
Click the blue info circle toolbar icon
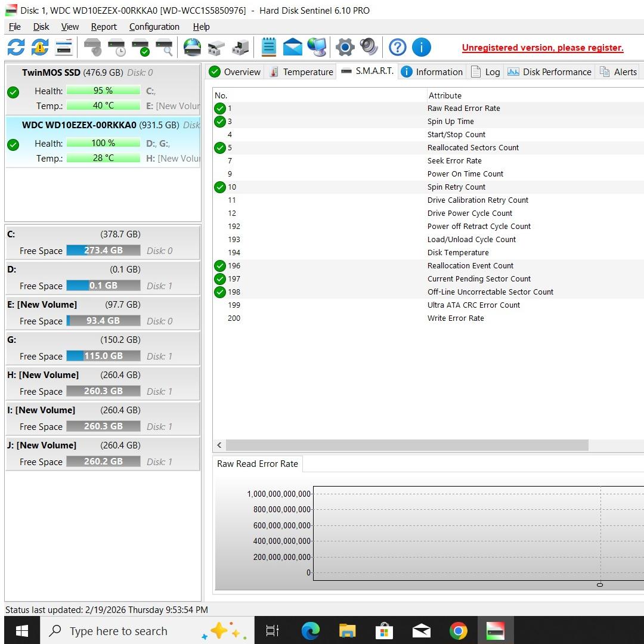421,47
